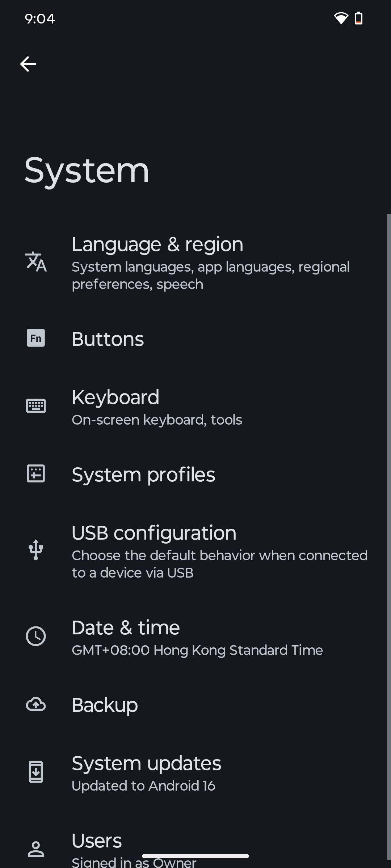
Task: Tap the System updates download icon
Action: pos(36,772)
